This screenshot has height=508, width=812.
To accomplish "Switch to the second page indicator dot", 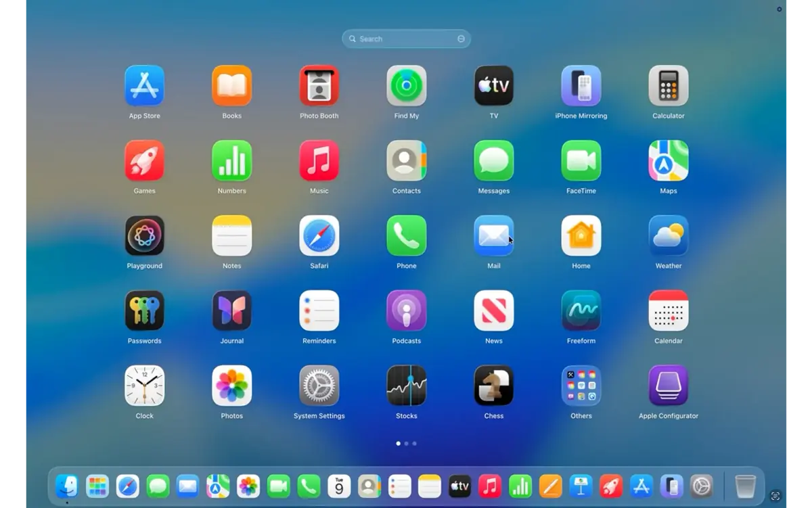I will pyautogui.click(x=406, y=444).
